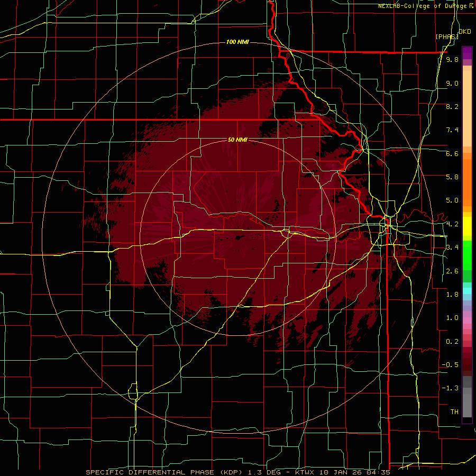
Task: Click the cyan segment of the color bar
Action: point(467,291)
